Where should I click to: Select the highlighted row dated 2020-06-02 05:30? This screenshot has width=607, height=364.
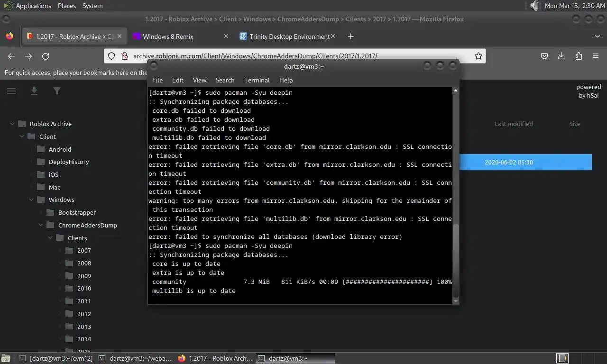click(x=525, y=162)
